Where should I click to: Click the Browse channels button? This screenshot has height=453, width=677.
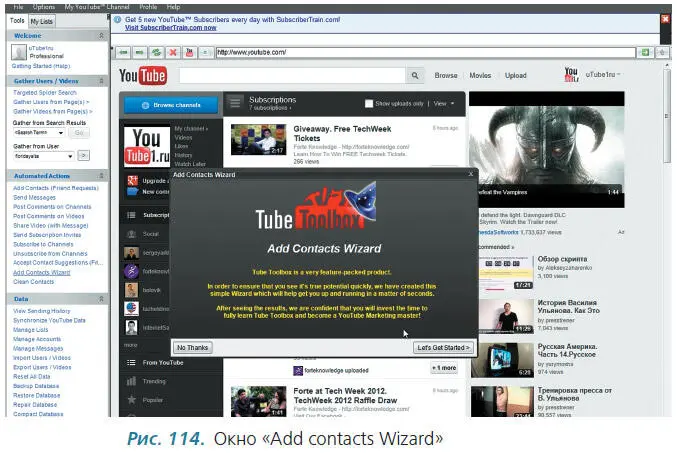point(171,105)
